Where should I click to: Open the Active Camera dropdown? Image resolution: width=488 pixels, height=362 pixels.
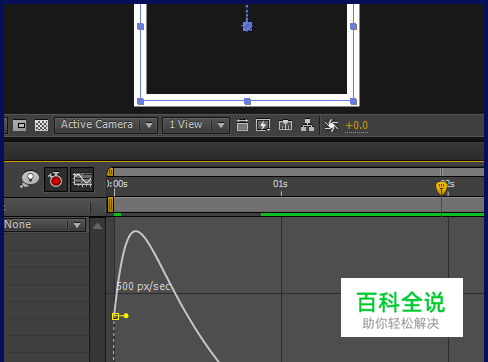(x=106, y=125)
